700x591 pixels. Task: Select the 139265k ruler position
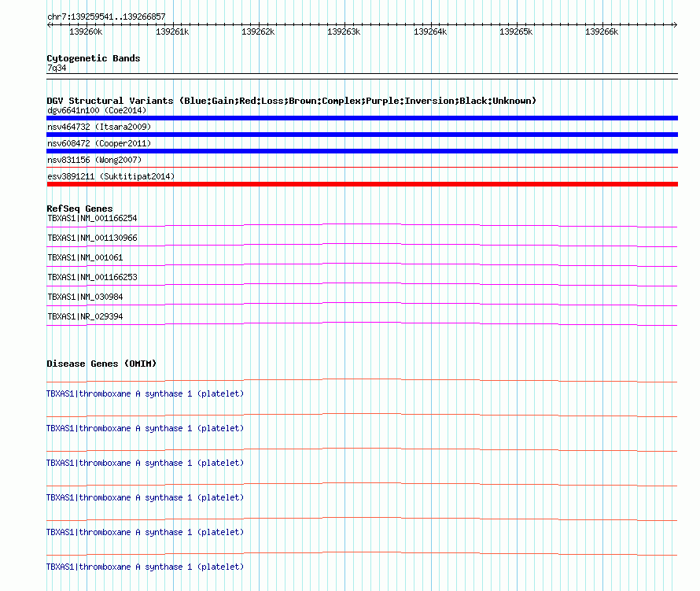pyautogui.click(x=516, y=31)
